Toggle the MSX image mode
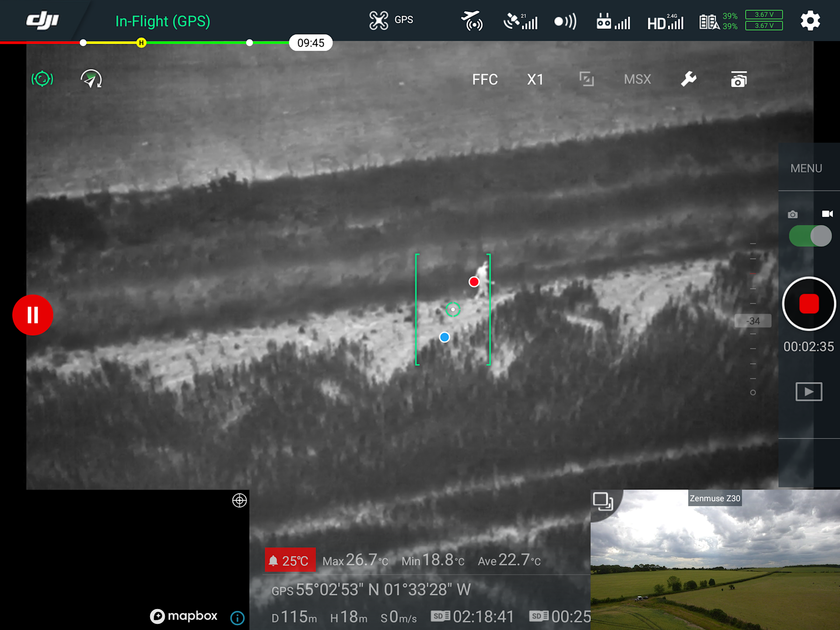 pyautogui.click(x=637, y=79)
